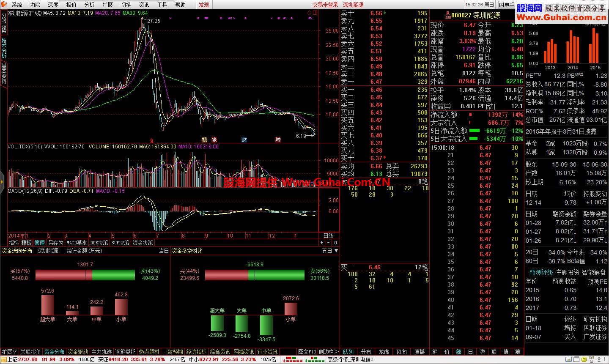Open the 网摘资讯 bottom tab

pyautogui.click(x=244, y=352)
